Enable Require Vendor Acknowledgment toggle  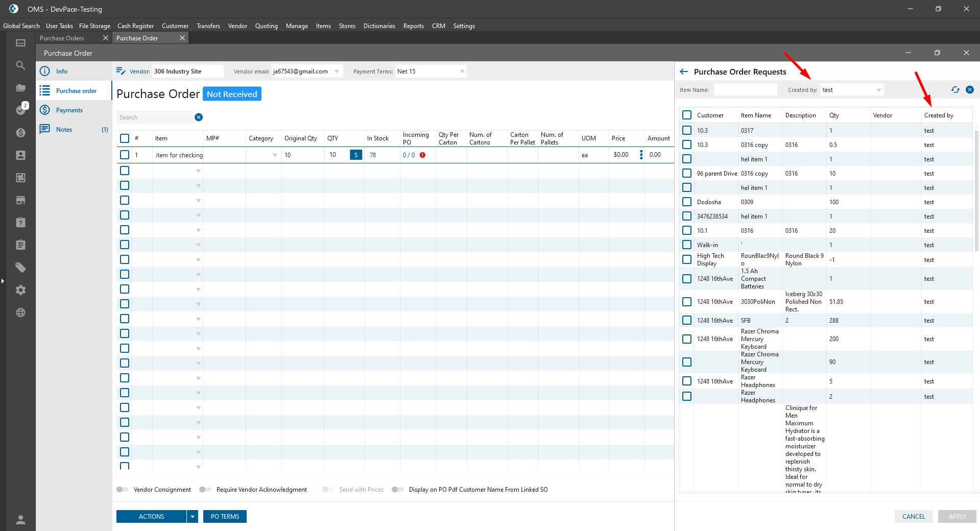tap(205, 490)
